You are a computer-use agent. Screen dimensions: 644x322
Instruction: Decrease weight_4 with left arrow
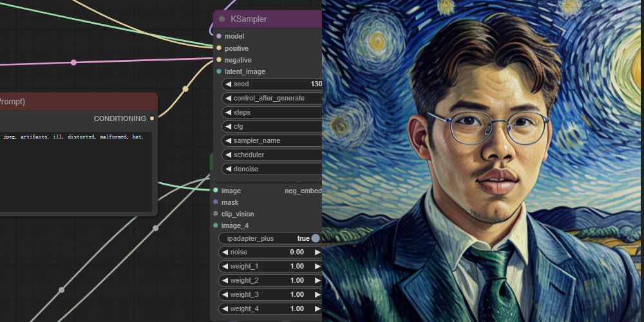(x=225, y=309)
